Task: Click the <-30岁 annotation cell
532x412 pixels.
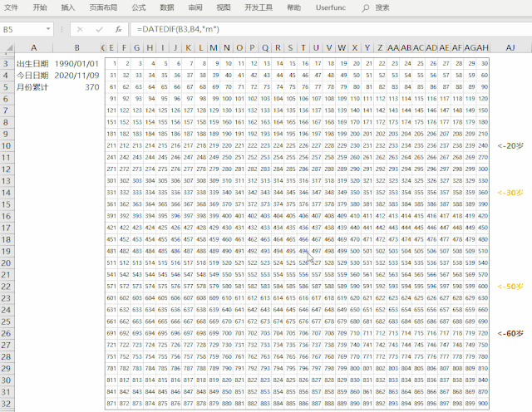Action: coord(510,193)
